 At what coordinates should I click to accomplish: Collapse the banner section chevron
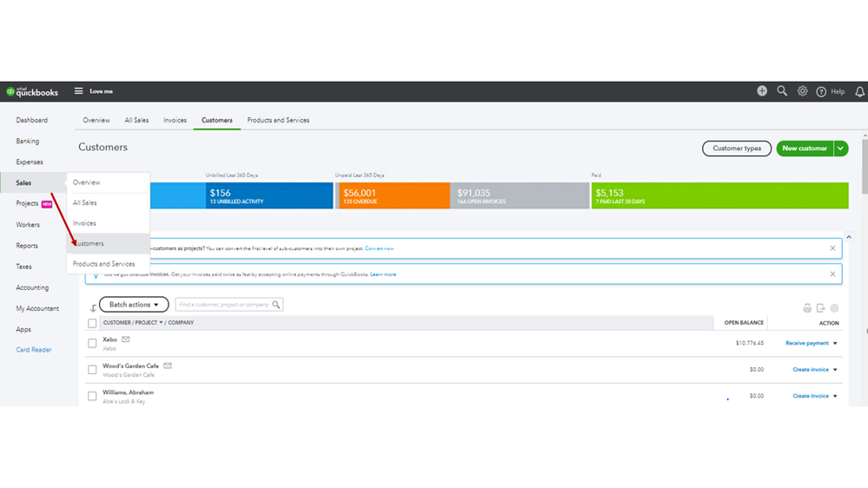point(849,237)
